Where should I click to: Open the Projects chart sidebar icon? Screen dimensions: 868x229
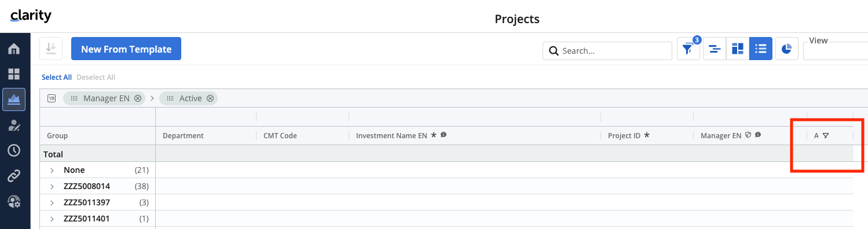coord(14,99)
